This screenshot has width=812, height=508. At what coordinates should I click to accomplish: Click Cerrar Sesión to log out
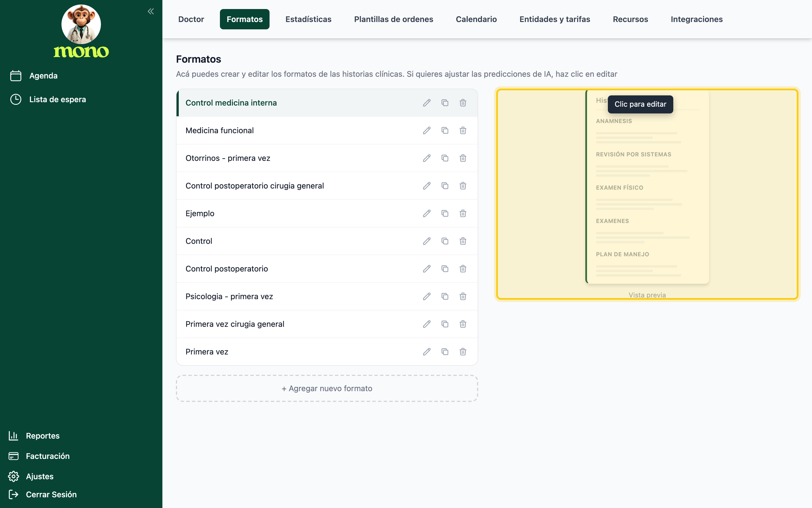click(43, 494)
